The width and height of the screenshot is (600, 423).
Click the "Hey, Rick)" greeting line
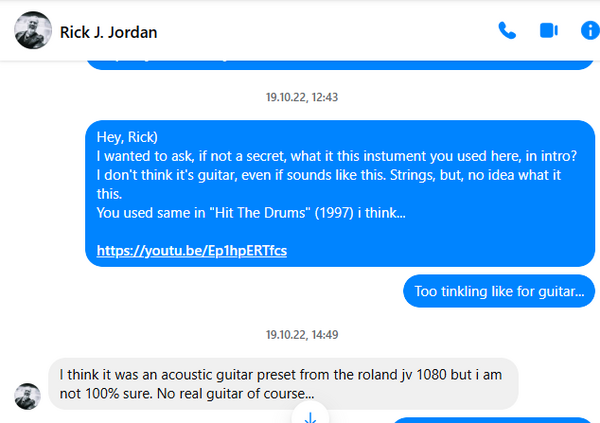127,137
